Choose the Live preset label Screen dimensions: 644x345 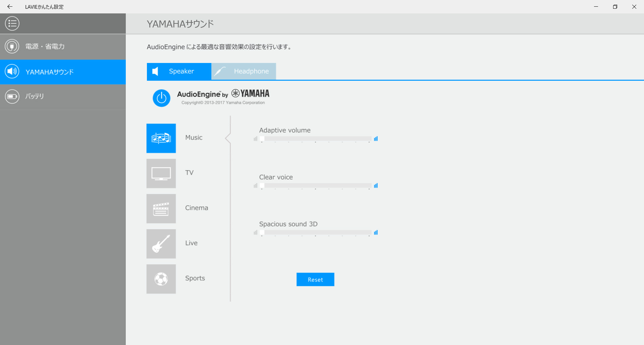coord(192,243)
